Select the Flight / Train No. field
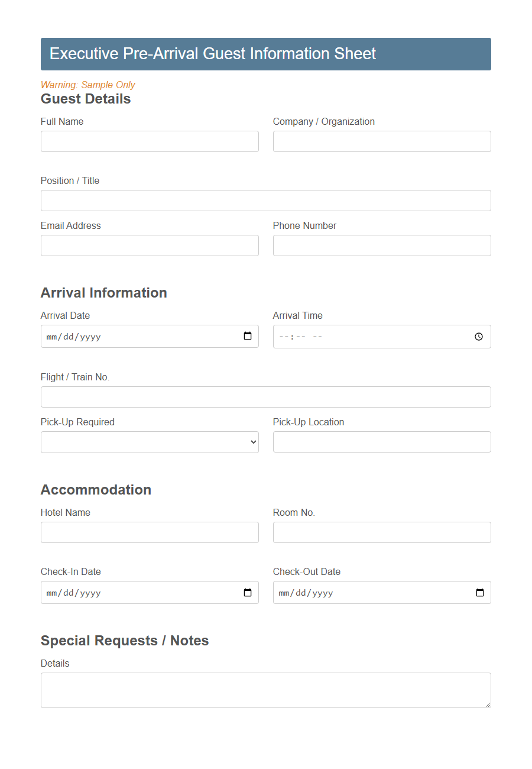This screenshot has width=532, height=769. pyautogui.click(x=265, y=396)
